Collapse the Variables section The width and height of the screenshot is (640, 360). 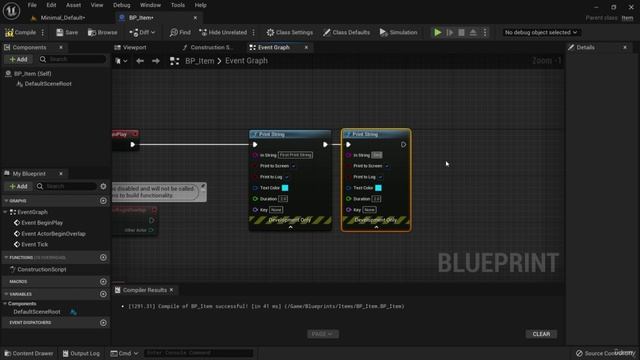(6, 294)
